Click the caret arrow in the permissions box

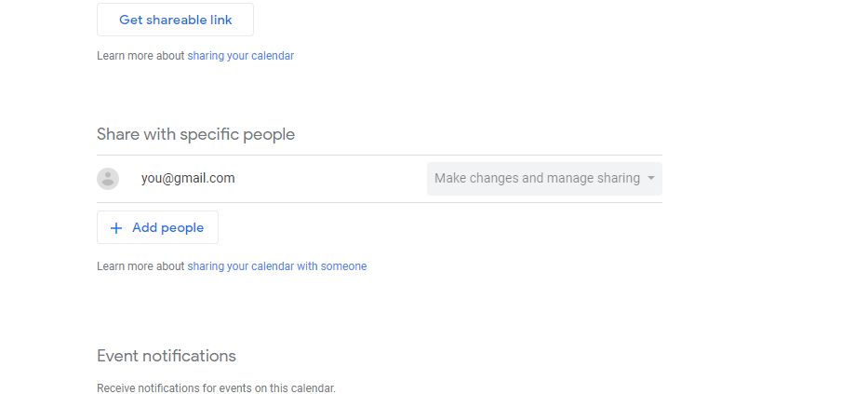(x=651, y=178)
